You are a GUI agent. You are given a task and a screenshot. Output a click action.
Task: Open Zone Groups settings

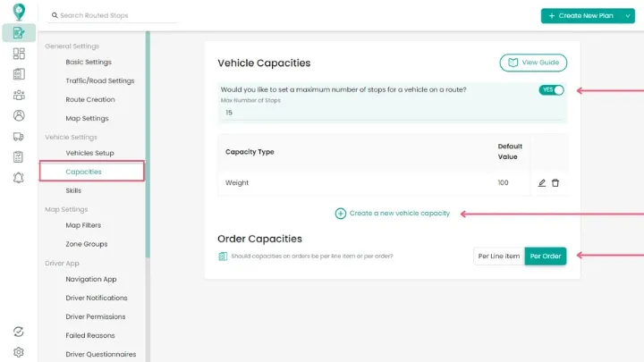[86, 244]
